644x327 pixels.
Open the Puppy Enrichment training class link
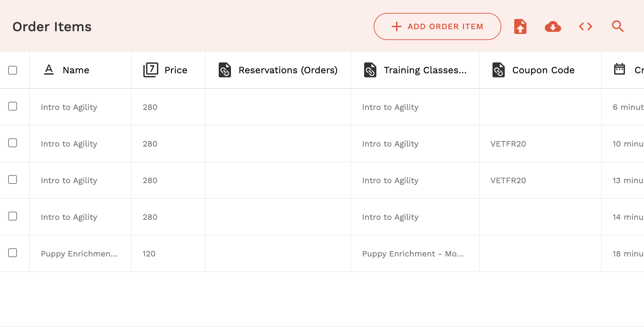click(413, 254)
